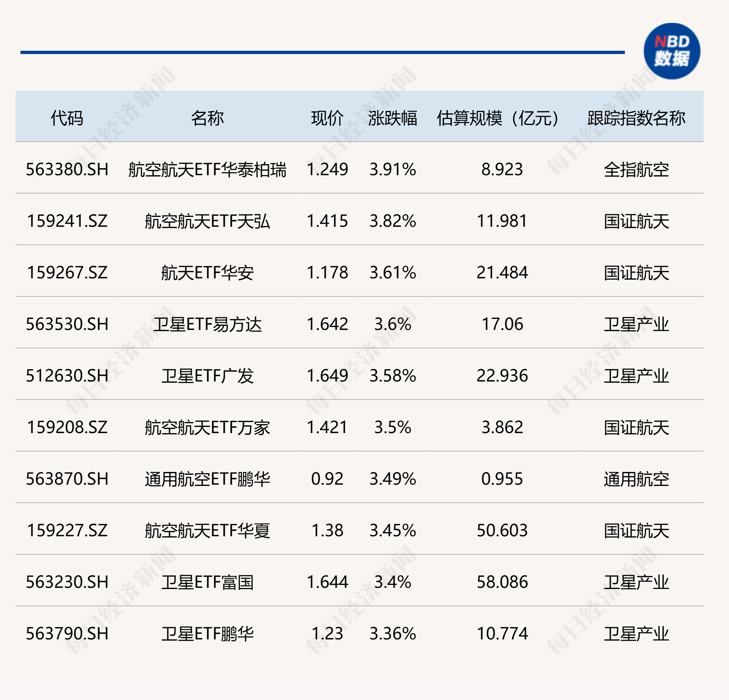Viewport: 729px width, 700px height.
Task: Click the price 1.178
Action: point(327,273)
